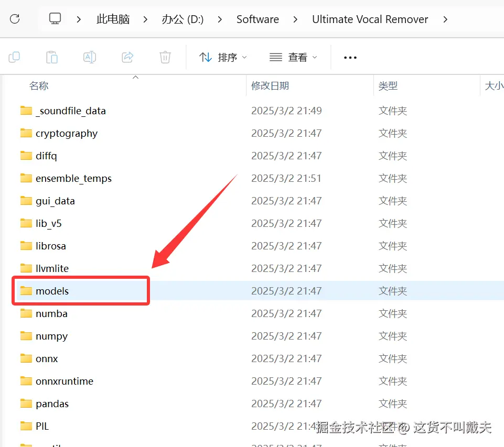Select the onnxruntime folder
This screenshot has height=447, width=504.
65,381
